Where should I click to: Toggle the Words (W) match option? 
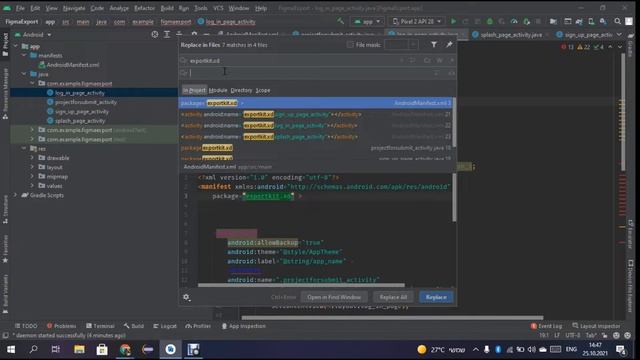[440, 60]
